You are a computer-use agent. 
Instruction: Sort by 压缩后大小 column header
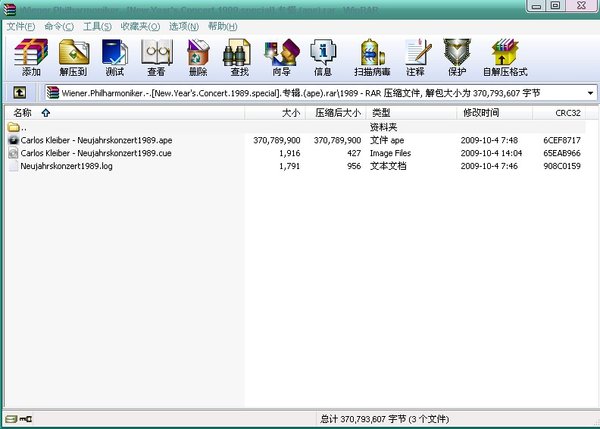[x=336, y=113]
